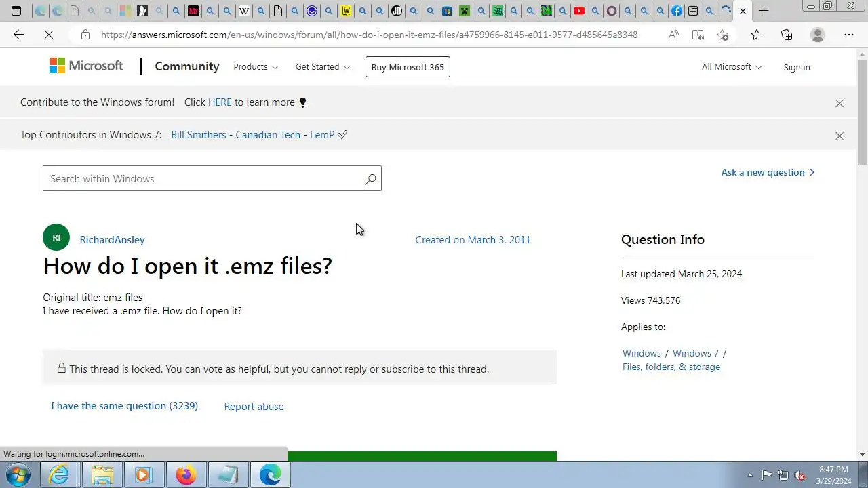Screen dimensions: 868x488
Task: Click HERE link in contribute banner
Action: 220,102
